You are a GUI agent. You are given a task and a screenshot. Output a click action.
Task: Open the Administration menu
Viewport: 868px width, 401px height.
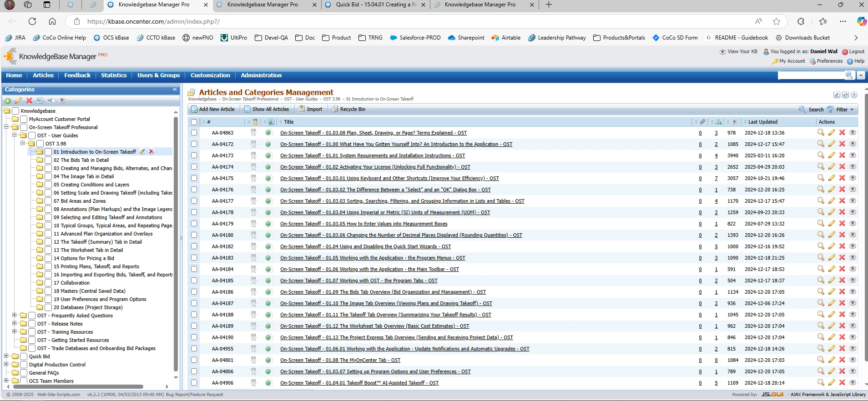pos(261,75)
